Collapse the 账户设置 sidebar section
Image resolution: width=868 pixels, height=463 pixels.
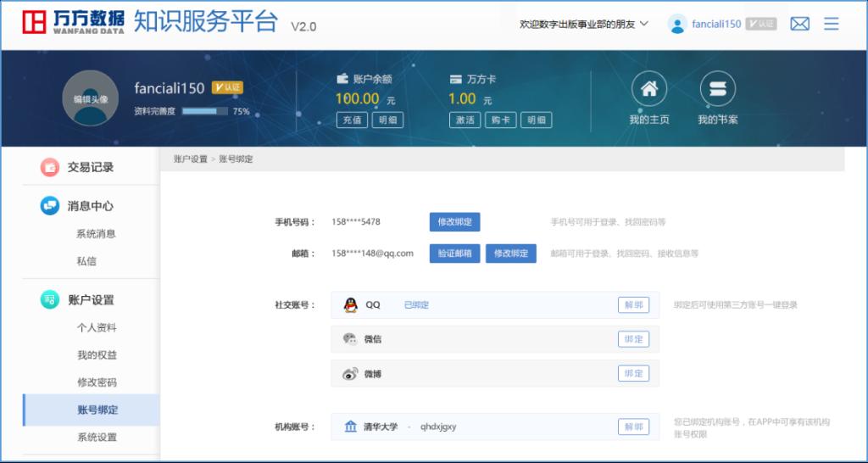[90, 299]
